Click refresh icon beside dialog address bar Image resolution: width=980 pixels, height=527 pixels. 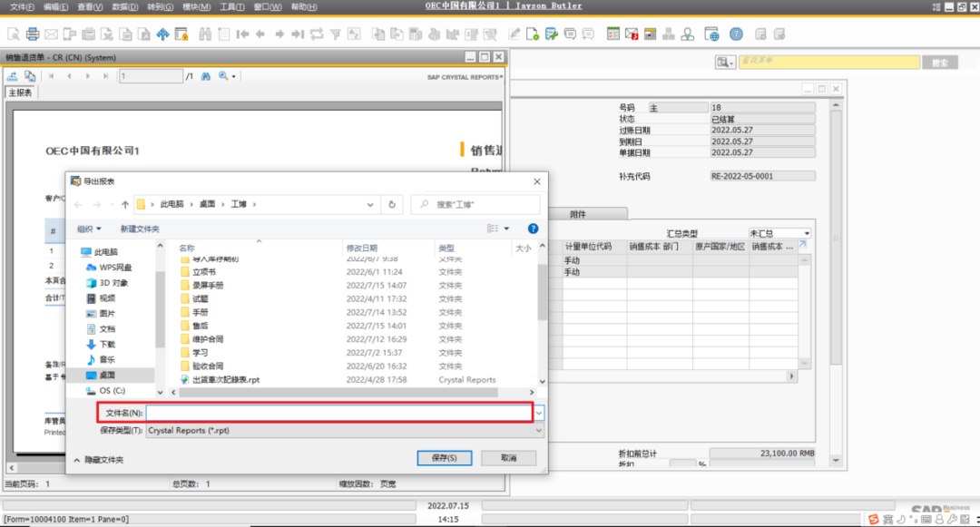[392, 204]
